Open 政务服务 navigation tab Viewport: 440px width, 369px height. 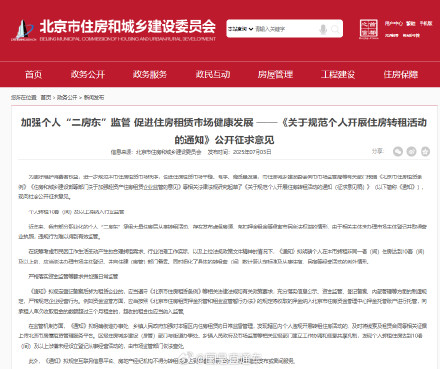tap(150, 74)
